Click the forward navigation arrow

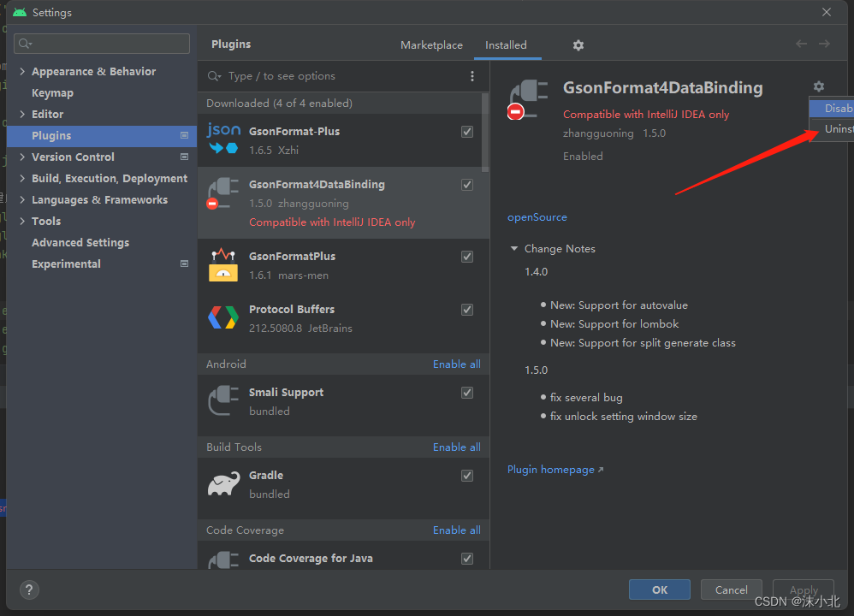coord(825,44)
